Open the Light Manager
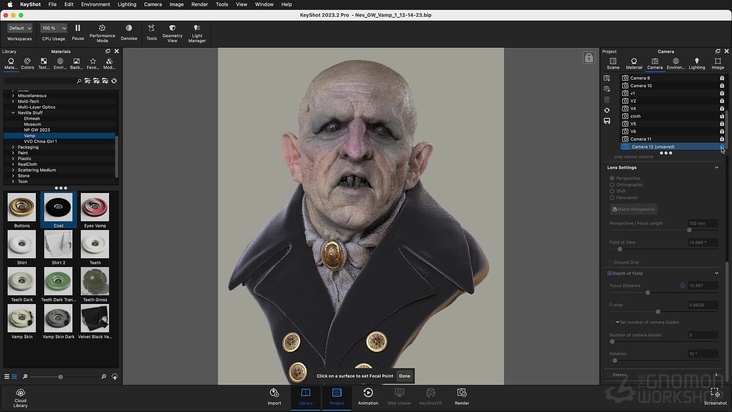This screenshot has height=412, width=732. pos(197,28)
